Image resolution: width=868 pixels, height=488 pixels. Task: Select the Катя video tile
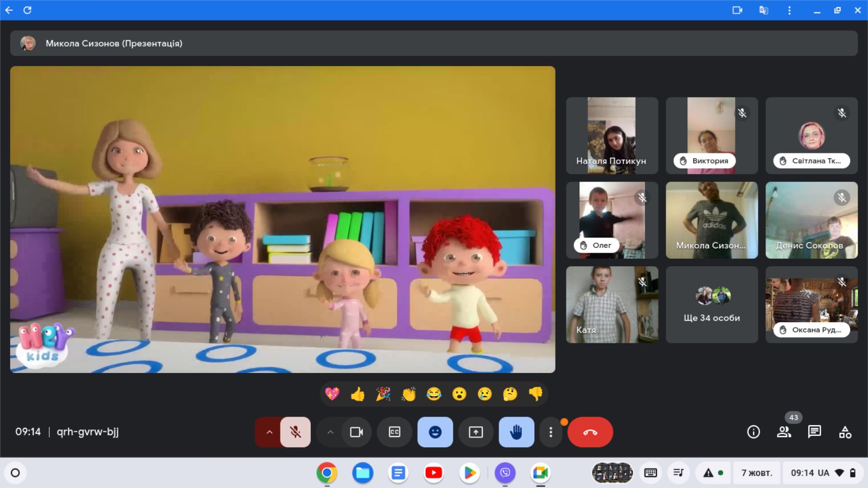pos(612,305)
